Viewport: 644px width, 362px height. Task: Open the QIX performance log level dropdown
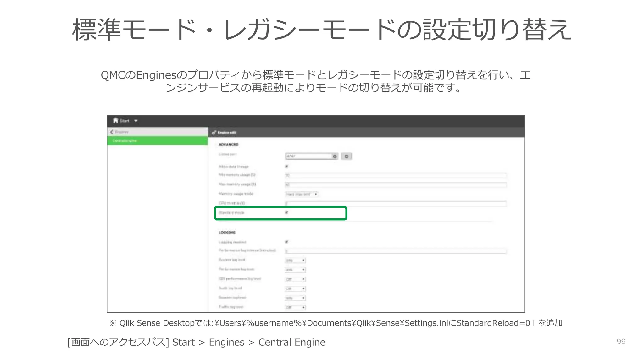pyautogui.click(x=295, y=279)
